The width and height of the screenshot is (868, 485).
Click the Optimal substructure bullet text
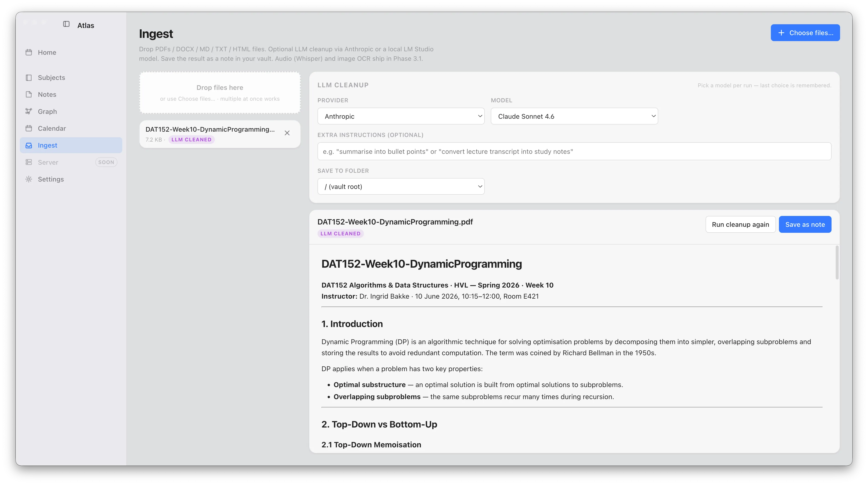pos(478,385)
